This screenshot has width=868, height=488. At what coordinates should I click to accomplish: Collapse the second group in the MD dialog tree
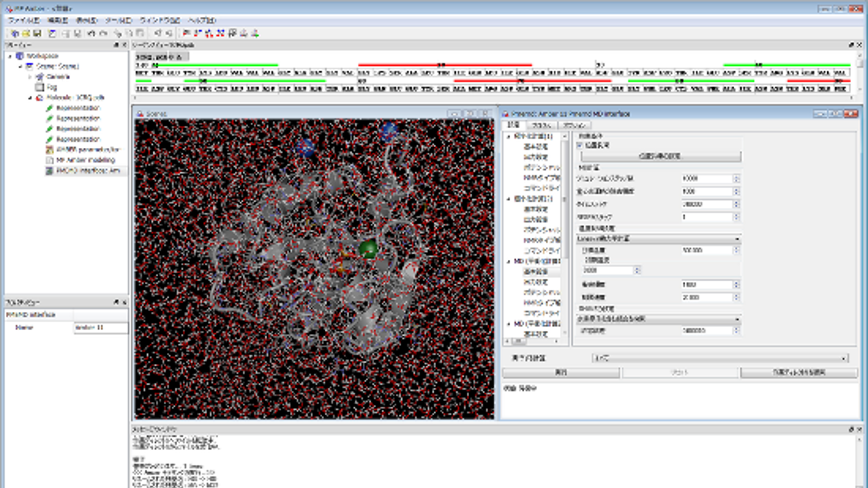(x=509, y=199)
